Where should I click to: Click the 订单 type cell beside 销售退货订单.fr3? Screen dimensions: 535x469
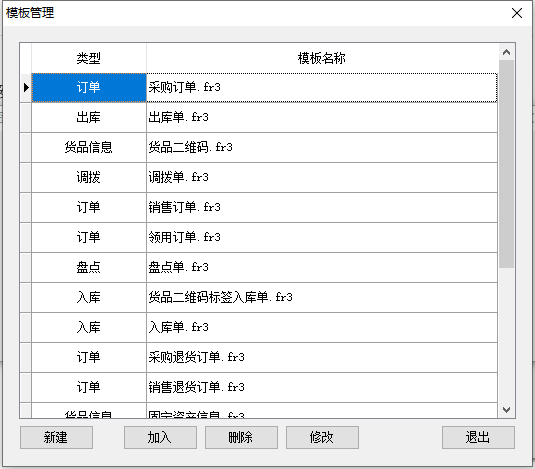pyautogui.click(x=89, y=388)
